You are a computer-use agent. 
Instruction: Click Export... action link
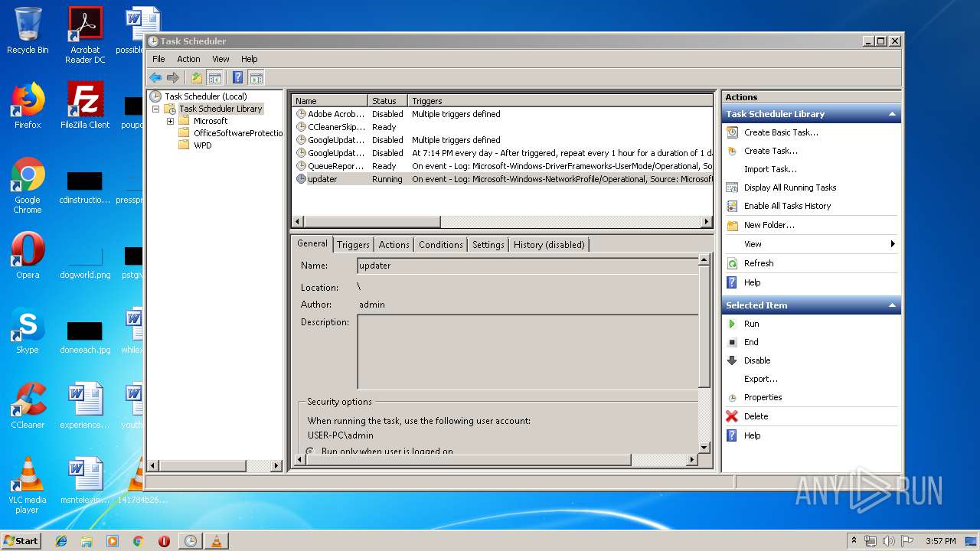coord(761,379)
